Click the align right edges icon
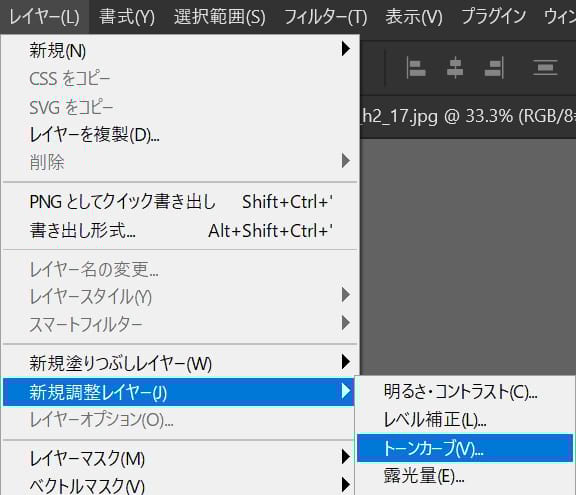Screen dimensions: 576x495 (x=494, y=68)
